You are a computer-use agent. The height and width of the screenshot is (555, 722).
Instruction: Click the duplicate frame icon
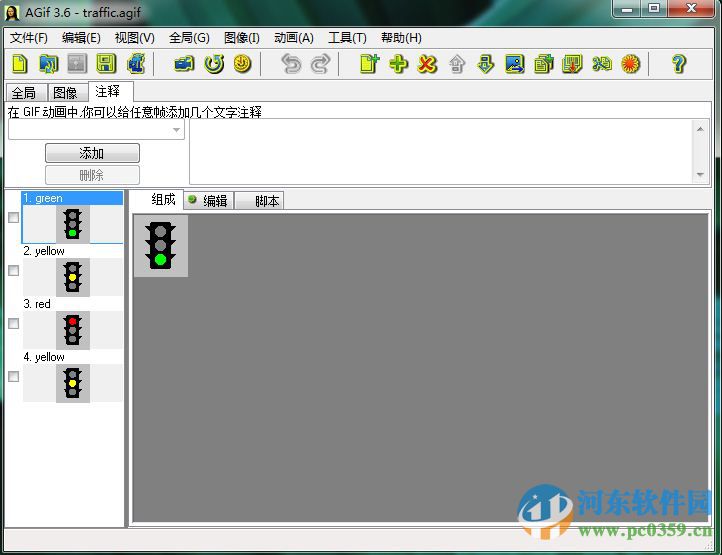click(x=543, y=64)
